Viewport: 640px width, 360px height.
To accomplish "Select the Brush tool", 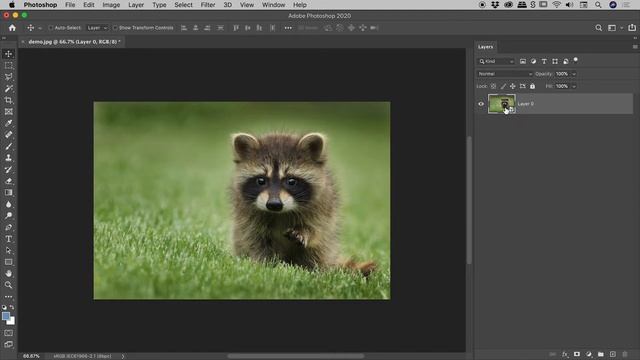I will 9,146.
